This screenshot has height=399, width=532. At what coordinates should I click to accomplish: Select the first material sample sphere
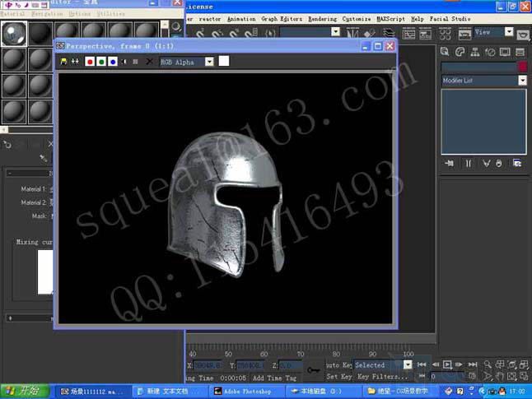pyautogui.click(x=14, y=34)
